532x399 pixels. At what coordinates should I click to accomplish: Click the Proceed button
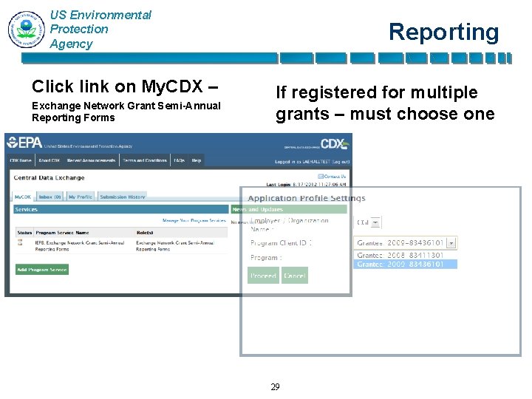[263, 276]
